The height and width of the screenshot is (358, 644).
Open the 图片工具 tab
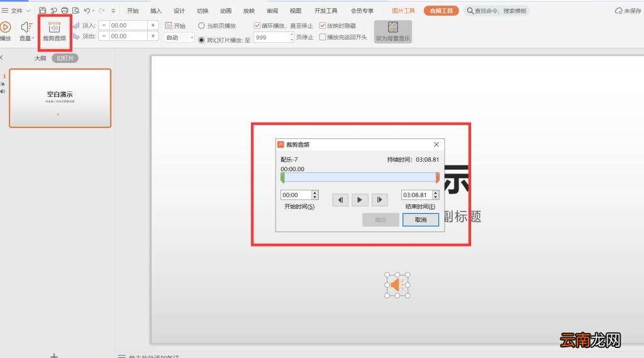click(x=403, y=11)
